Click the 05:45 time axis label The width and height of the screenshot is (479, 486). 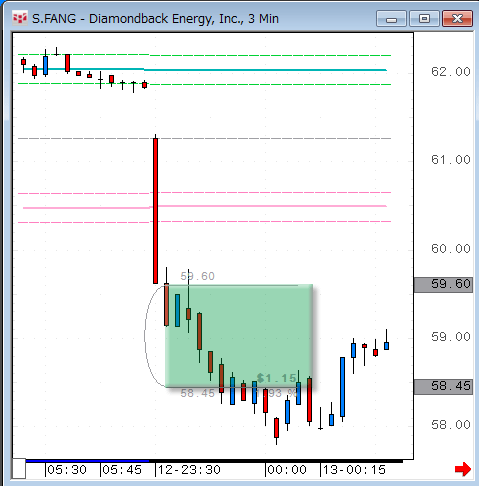(122, 470)
